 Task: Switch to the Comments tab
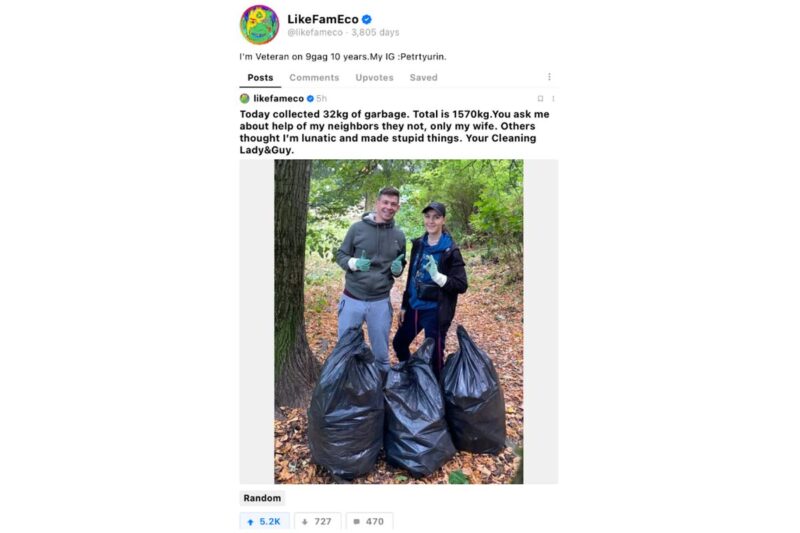click(314, 78)
